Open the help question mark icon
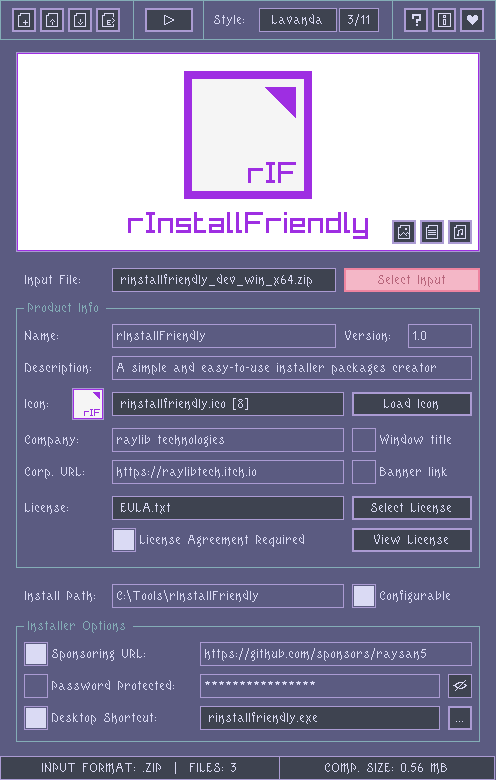 pos(416,20)
